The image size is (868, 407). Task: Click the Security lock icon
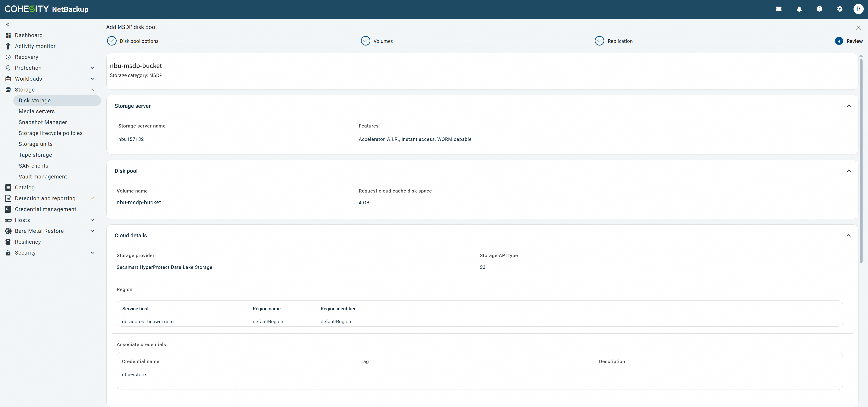[8, 253]
